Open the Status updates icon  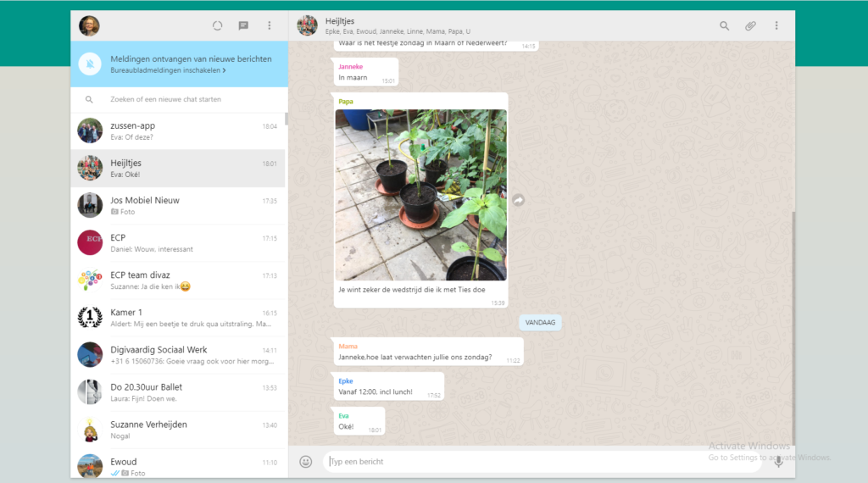coord(218,25)
